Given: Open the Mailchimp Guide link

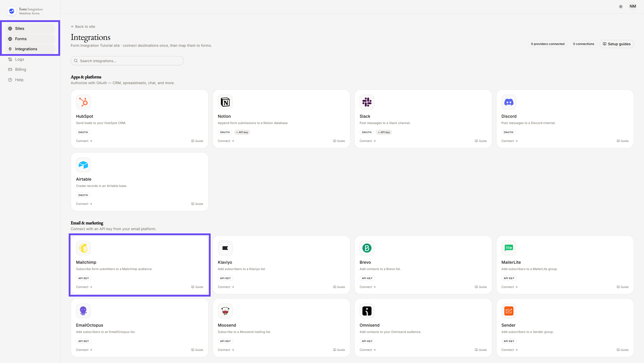Looking at the screenshot, I should pyautogui.click(x=197, y=287).
